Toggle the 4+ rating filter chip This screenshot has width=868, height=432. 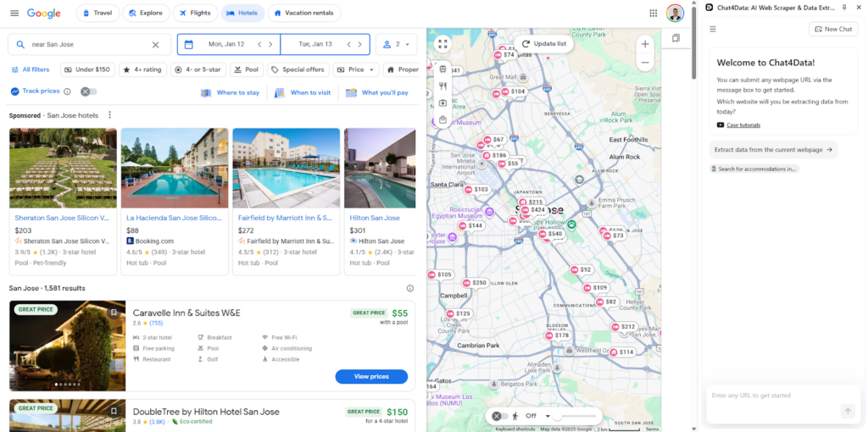coord(142,69)
